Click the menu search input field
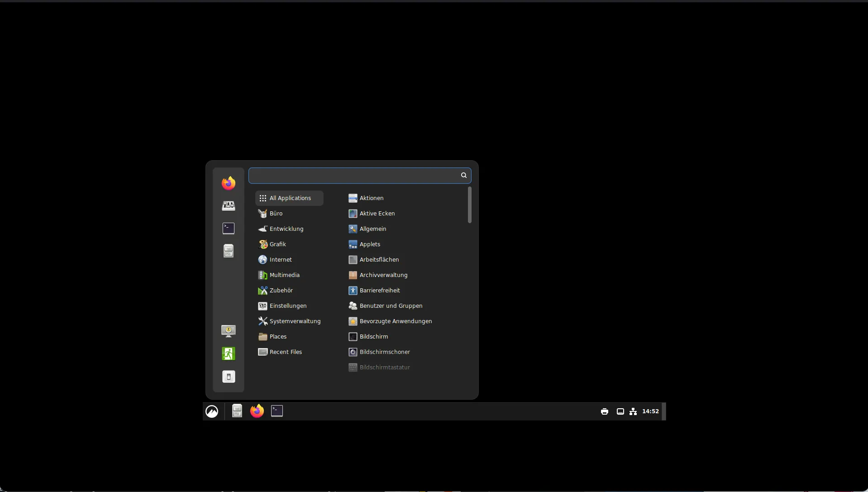The height and width of the screenshot is (492, 868). coord(354,176)
